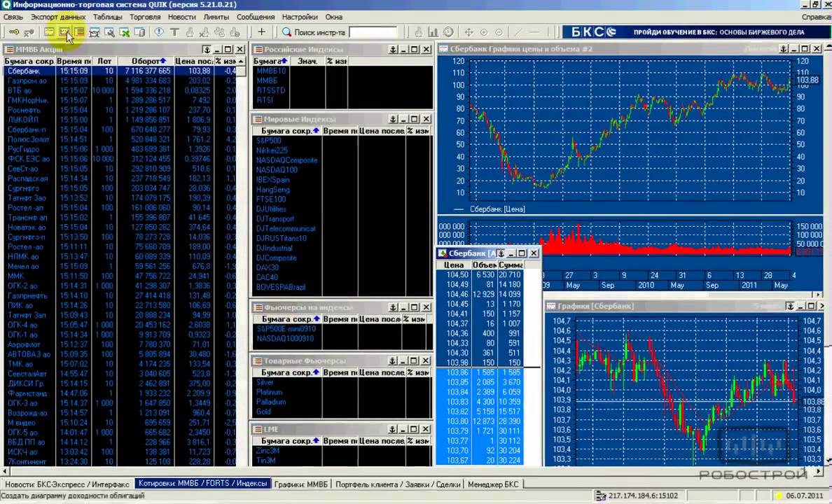This screenshot has height=504, width=832.
Task: Click the four-arrow move icon in toolbar
Action: click(x=469, y=32)
